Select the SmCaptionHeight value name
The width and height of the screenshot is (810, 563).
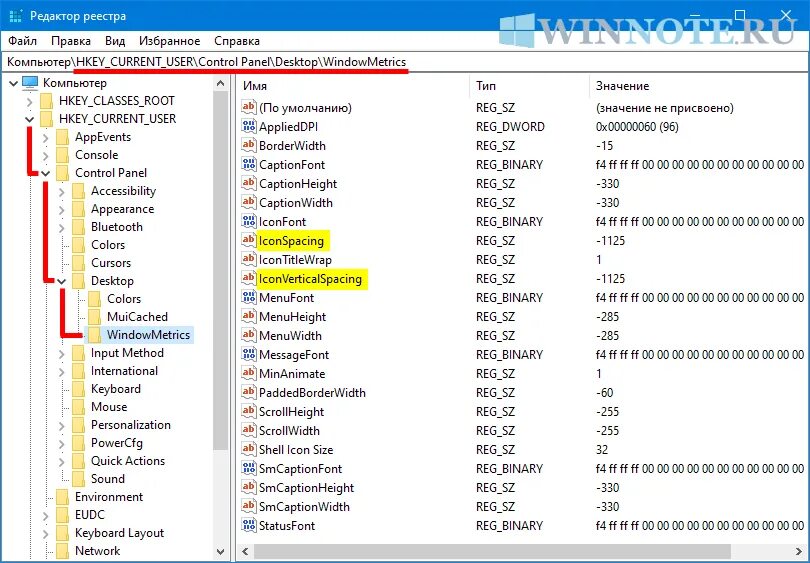click(306, 488)
